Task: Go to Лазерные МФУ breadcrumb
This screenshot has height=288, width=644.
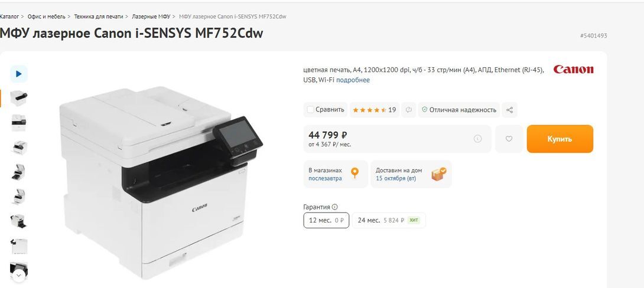Action: pos(151,17)
